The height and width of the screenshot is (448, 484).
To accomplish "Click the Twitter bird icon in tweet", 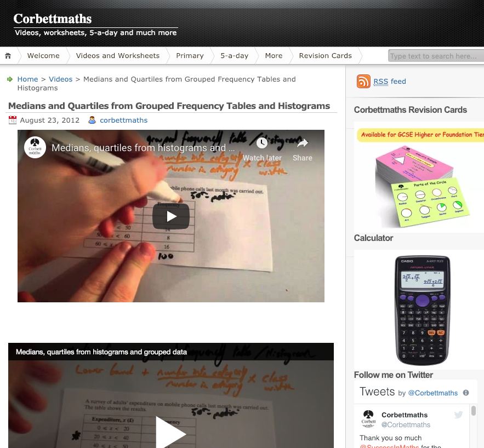I will (459, 415).
